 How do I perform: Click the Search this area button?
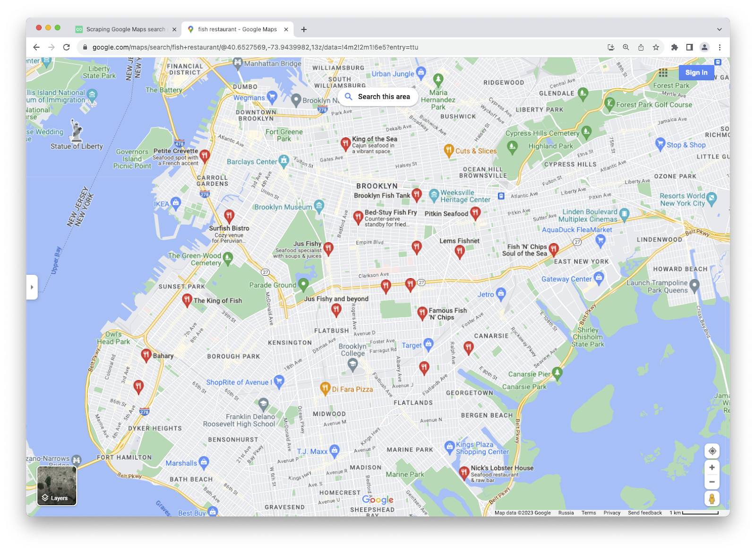(378, 97)
